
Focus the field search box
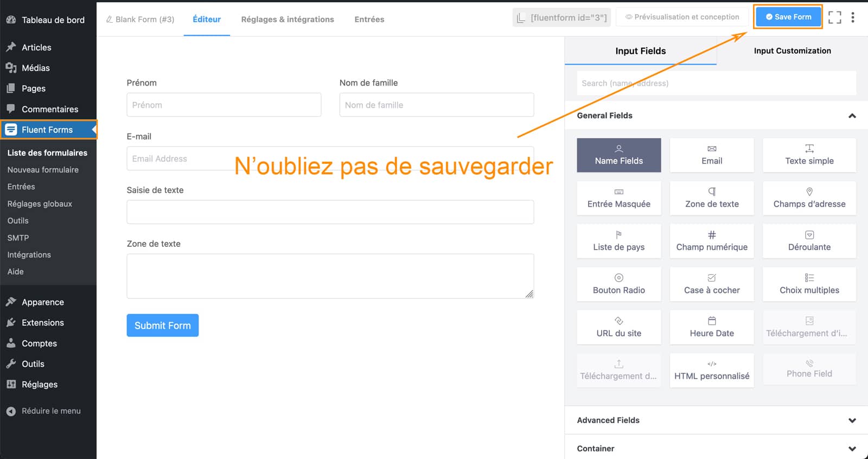pos(716,83)
